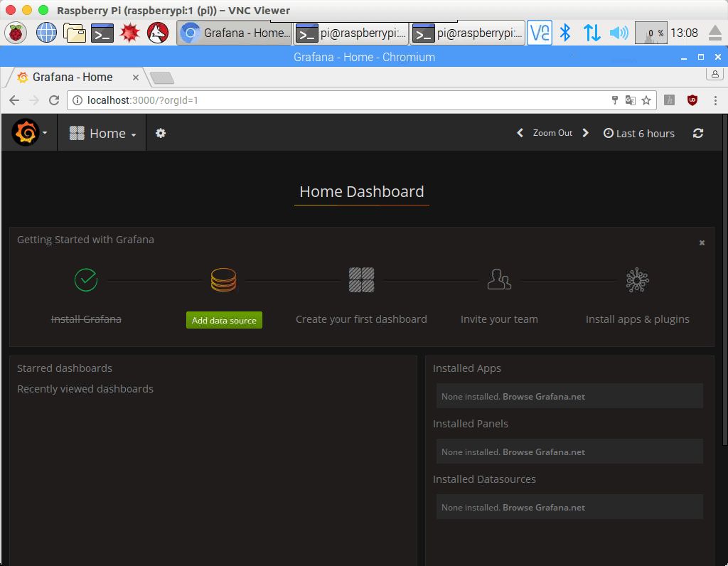The width and height of the screenshot is (728, 566).
Task: Bookmark page with the star icon
Action: pyautogui.click(x=646, y=100)
